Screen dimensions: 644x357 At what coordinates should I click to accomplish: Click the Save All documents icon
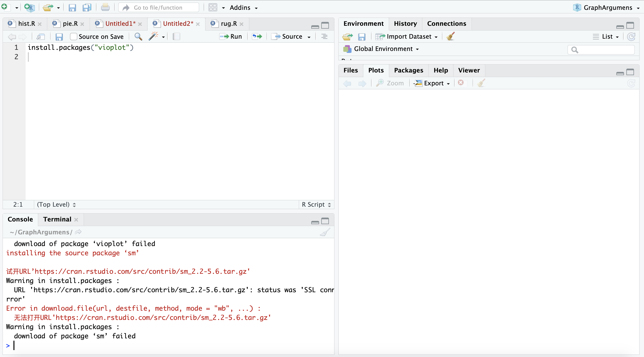87,8
